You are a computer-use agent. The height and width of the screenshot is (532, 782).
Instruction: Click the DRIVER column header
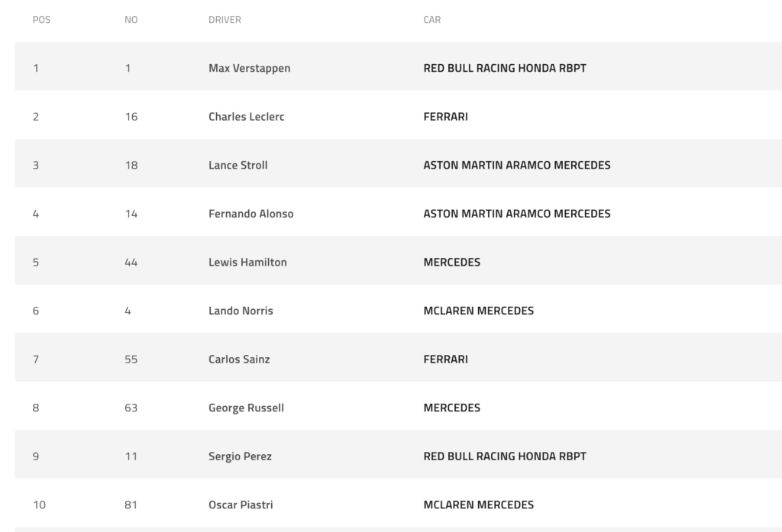pyautogui.click(x=225, y=20)
